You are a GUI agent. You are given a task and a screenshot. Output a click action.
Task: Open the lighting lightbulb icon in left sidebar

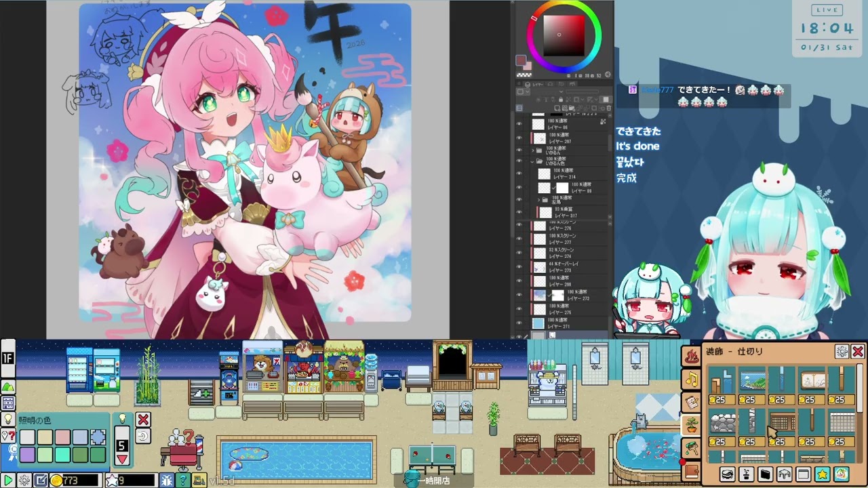(8, 419)
